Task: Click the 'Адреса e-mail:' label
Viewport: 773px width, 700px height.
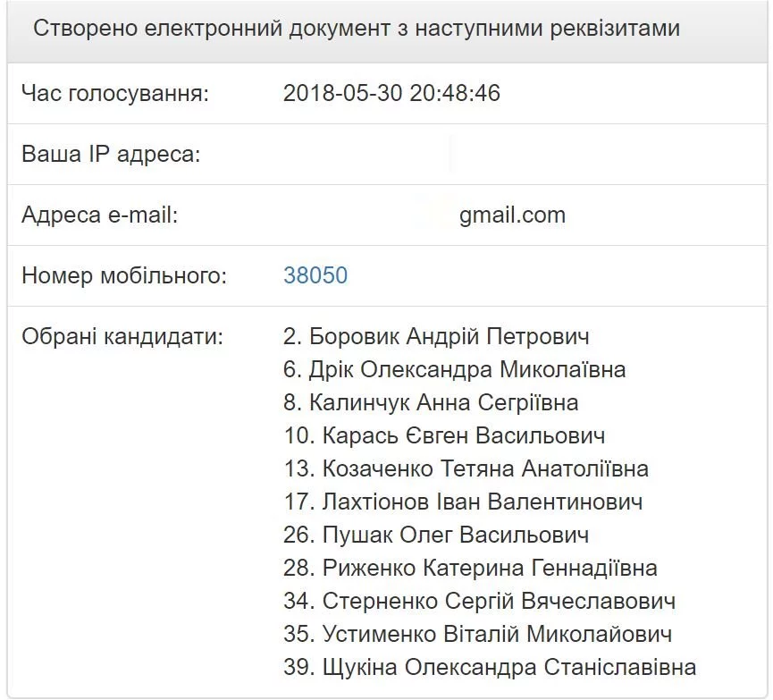Action: 100,215
